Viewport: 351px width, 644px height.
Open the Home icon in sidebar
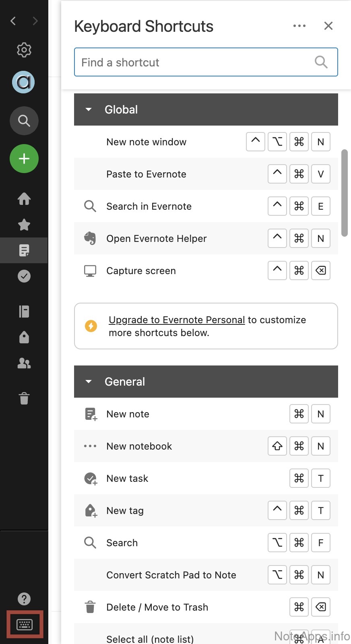[x=24, y=198]
